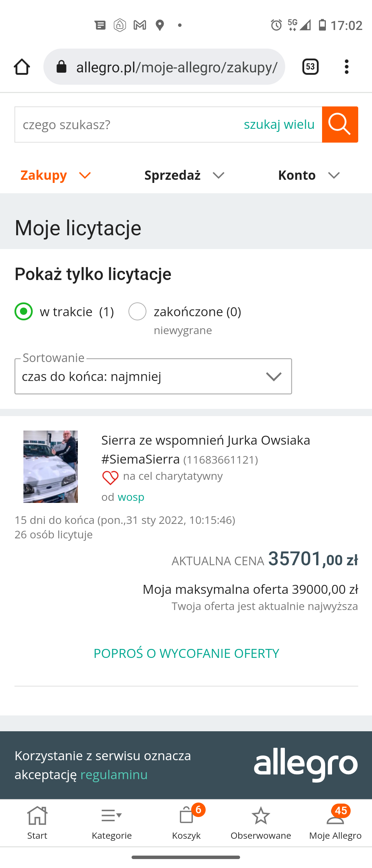This screenshot has height=868, width=372.
Task: Click "Poproś o wycofanie oferty"
Action: 186,653
